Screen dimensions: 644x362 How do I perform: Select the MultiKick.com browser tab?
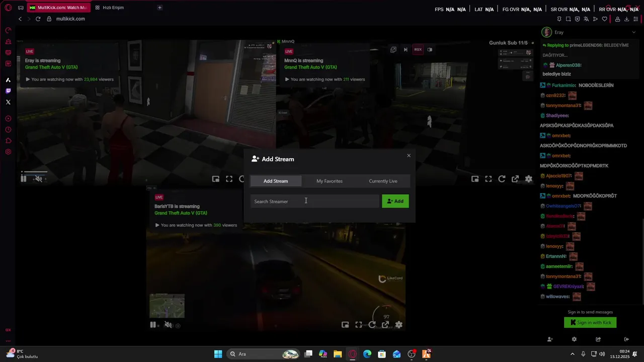tap(59, 8)
